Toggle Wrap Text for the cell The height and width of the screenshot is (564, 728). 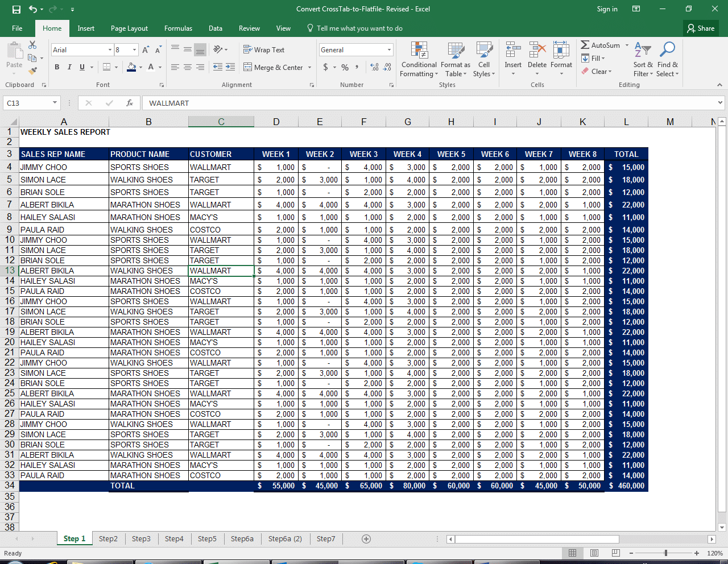pos(264,50)
